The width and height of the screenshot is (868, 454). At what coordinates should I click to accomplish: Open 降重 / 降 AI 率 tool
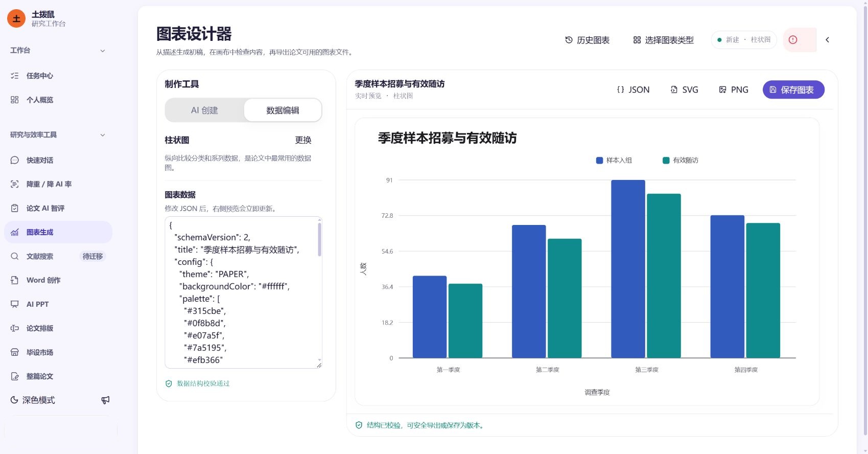click(x=58, y=184)
